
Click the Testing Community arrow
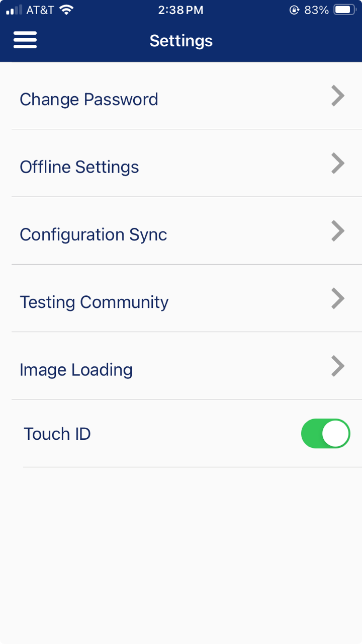click(x=338, y=298)
